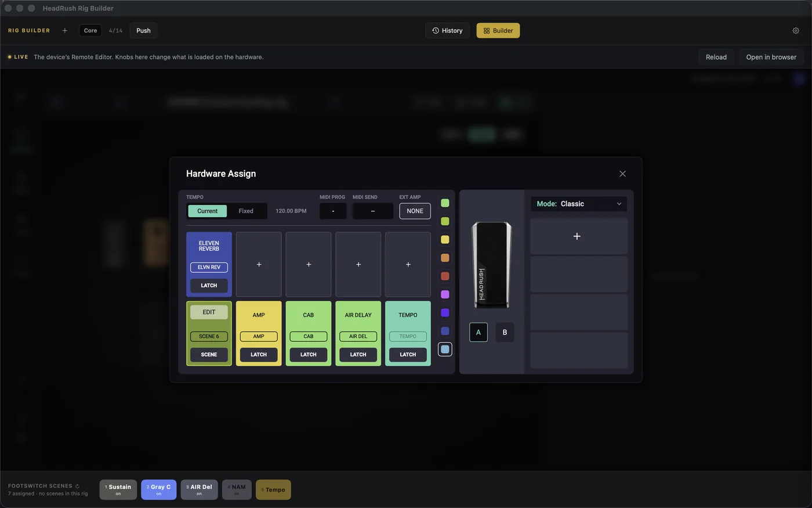Toggle the SCENE mode button on Scene 6 switch
Image resolution: width=812 pixels, height=508 pixels.
tap(209, 355)
